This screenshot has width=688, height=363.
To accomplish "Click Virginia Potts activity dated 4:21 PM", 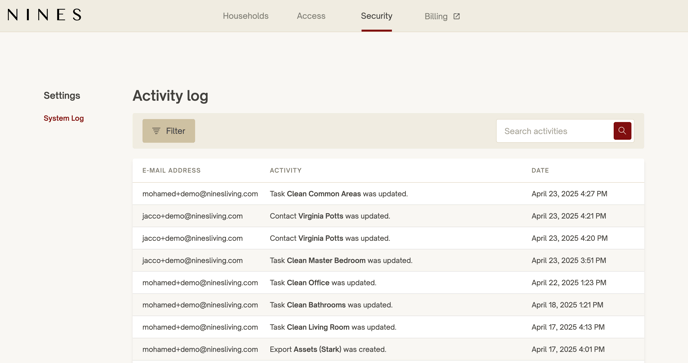I will (330, 216).
